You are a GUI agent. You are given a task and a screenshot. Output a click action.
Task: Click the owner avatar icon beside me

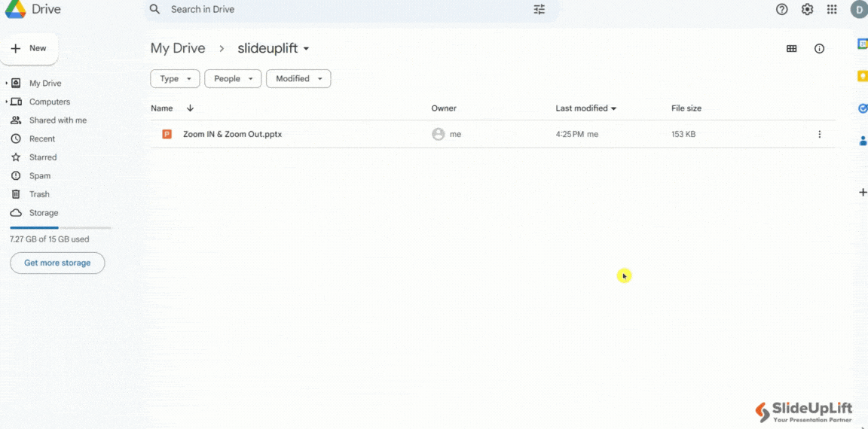[439, 134]
